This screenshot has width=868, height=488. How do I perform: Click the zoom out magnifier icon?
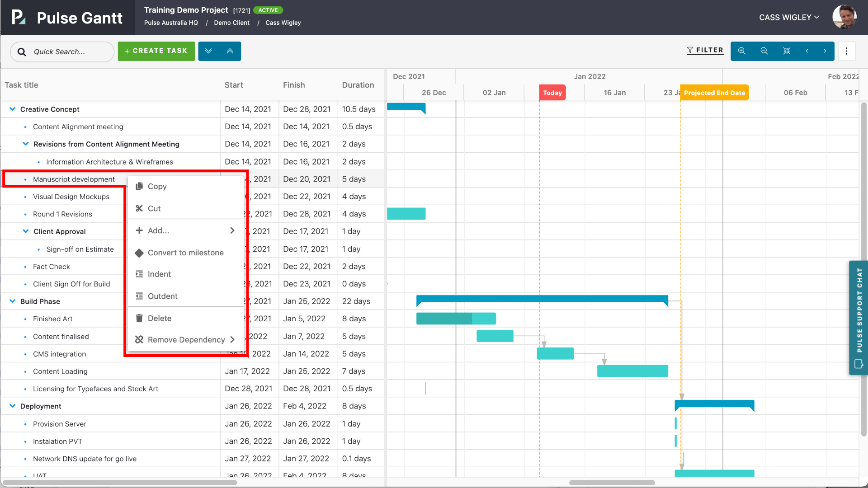[764, 51]
